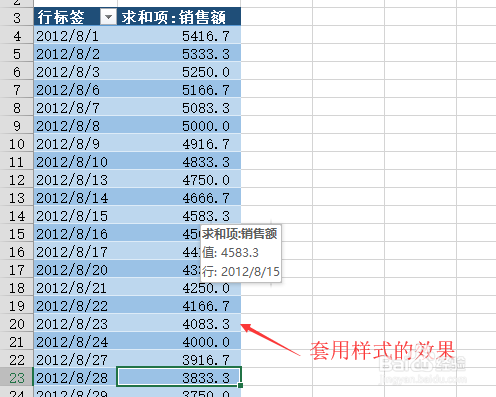Select value cell 4916.7
Image resolution: width=496 pixels, height=397 pixels.
(x=179, y=144)
